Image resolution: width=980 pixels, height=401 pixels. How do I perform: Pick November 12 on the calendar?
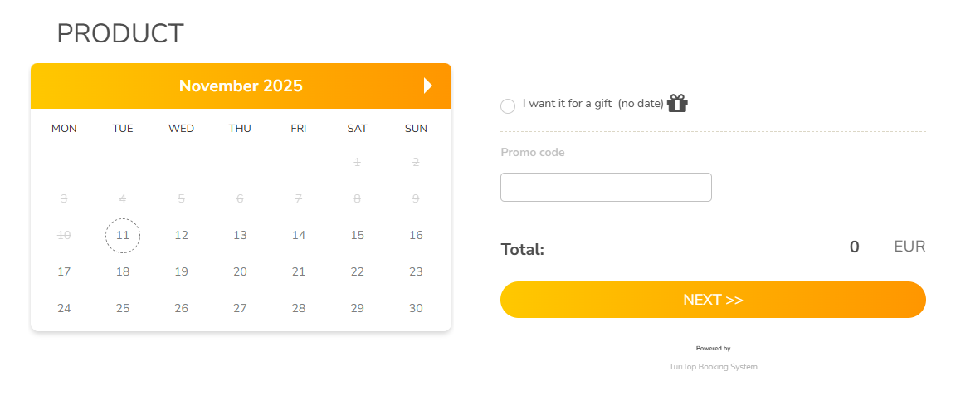[x=182, y=235]
